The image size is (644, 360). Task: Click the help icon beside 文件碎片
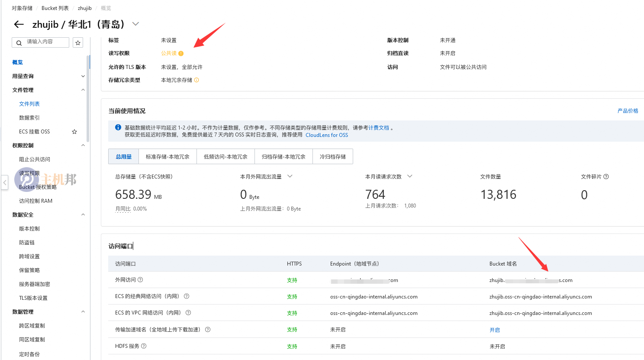pos(606,177)
